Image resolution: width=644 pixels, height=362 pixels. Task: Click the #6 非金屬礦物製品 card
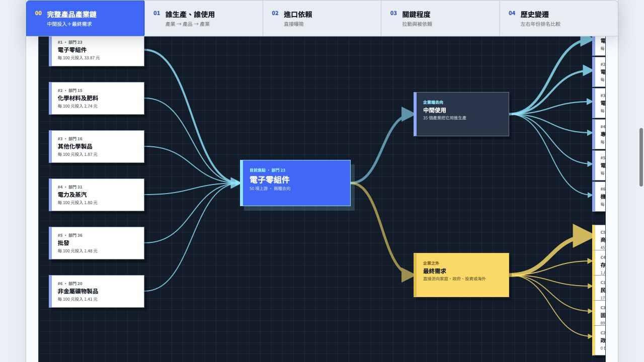[97, 291]
